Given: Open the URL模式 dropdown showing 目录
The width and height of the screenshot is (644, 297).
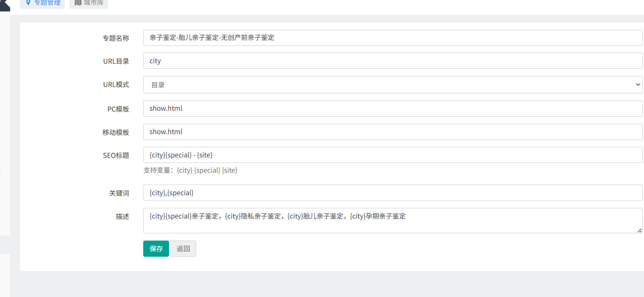Looking at the screenshot, I should (x=393, y=85).
